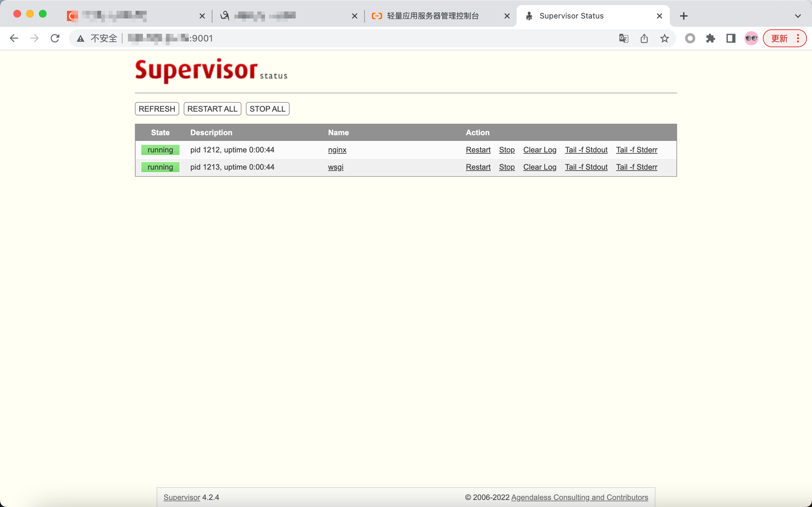This screenshot has height=507, width=812.
Task: Click the not-secure warning triangle icon
Action: coord(80,38)
